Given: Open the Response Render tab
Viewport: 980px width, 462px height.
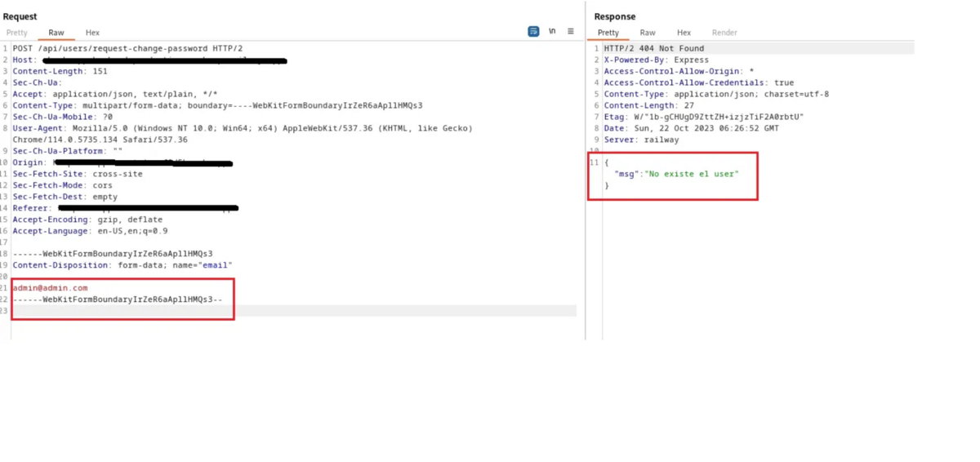Looking at the screenshot, I should pos(724,33).
